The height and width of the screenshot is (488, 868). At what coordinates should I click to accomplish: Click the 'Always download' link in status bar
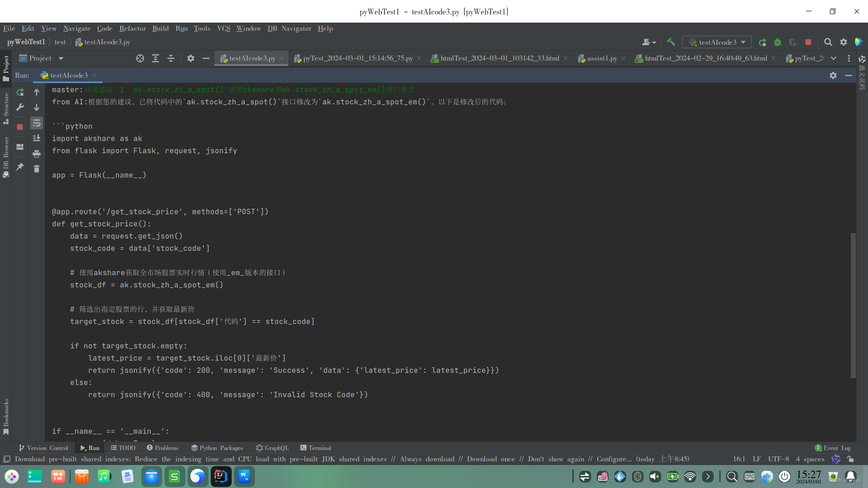[x=427, y=459]
